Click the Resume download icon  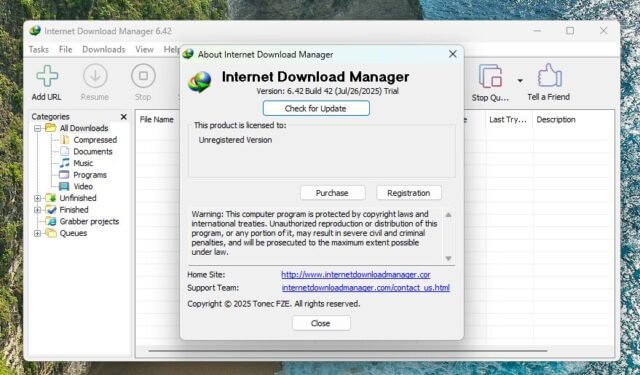coord(95,76)
